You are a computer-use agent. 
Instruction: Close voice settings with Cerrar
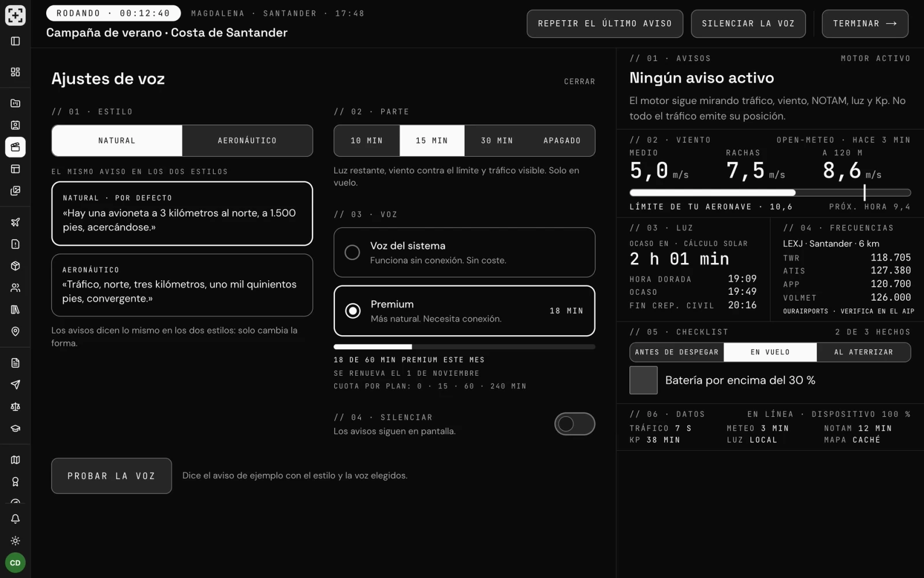tap(579, 81)
